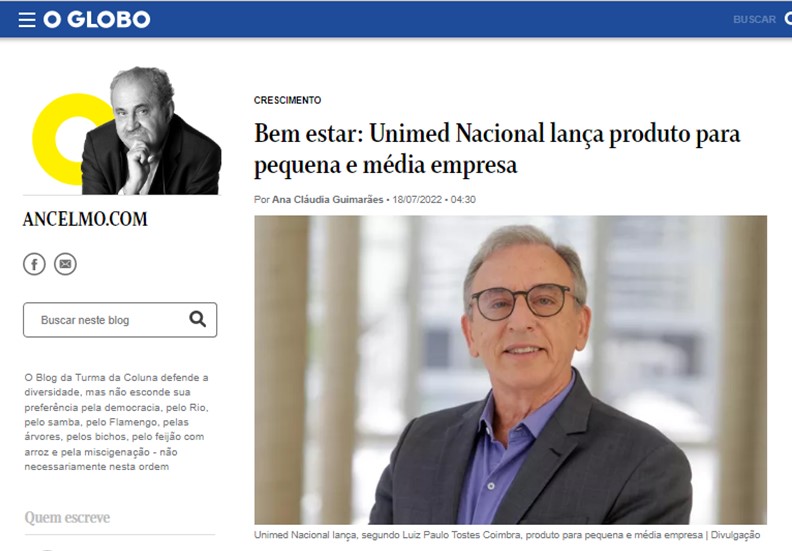Open the Unimed Nacional article headline

click(497, 149)
